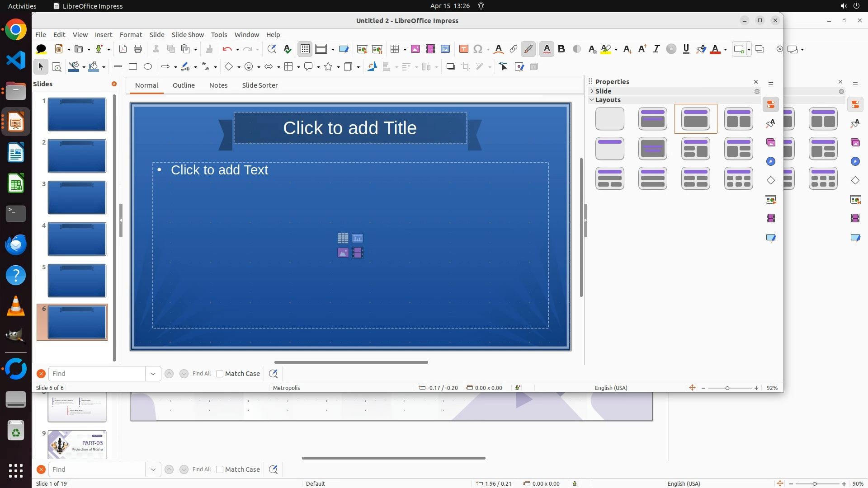This screenshot has height=488, width=868.
Task: Switch to the Slide Sorter tab
Action: [259, 85]
